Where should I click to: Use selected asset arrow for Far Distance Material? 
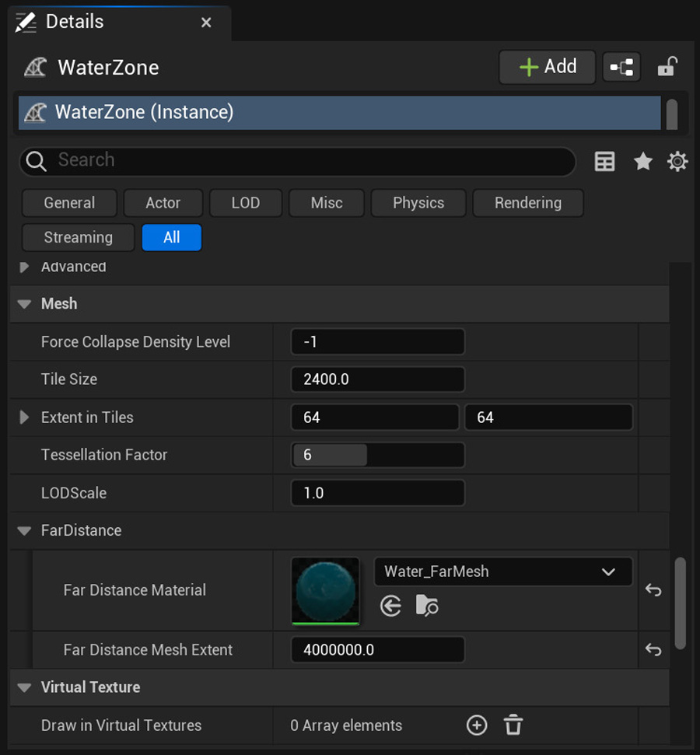tap(390, 606)
